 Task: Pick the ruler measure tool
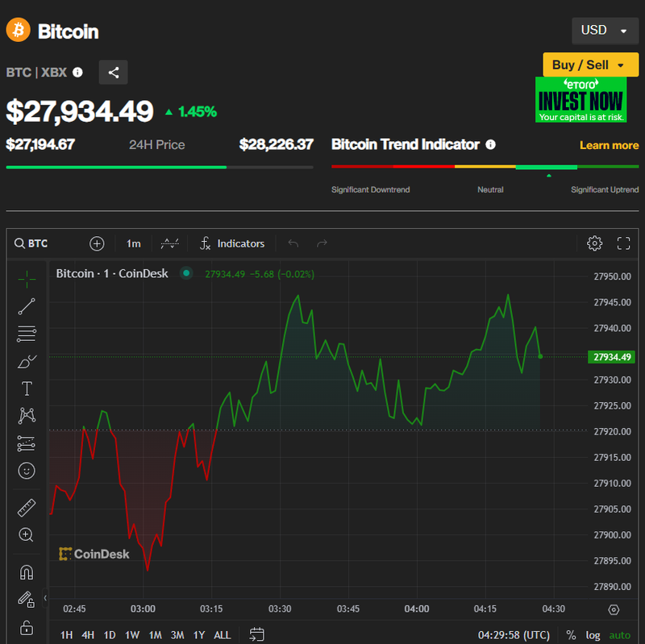pyautogui.click(x=27, y=508)
